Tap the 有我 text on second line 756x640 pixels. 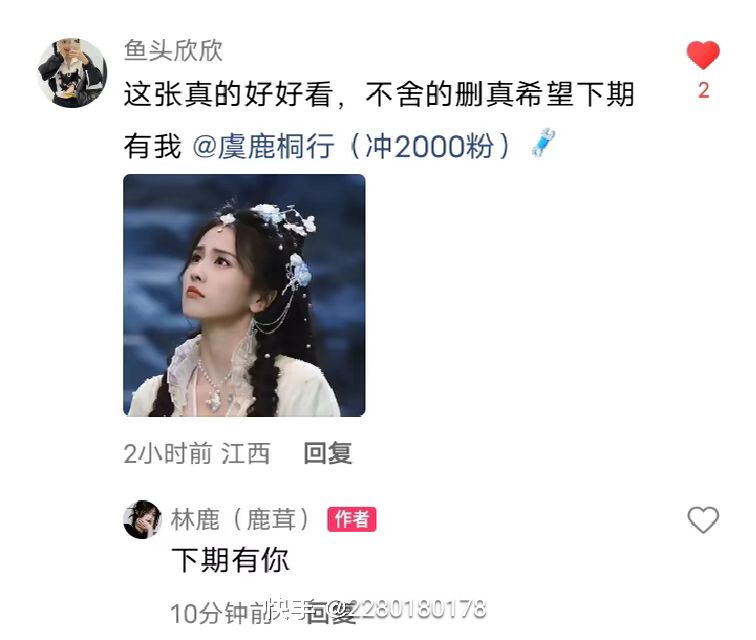click(x=152, y=146)
